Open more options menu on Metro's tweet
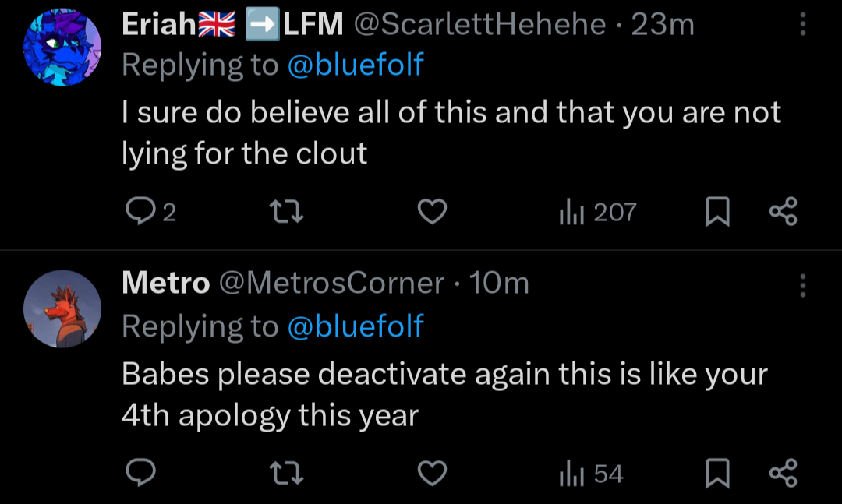The width and height of the screenshot is (842, 504). point(803,285)
